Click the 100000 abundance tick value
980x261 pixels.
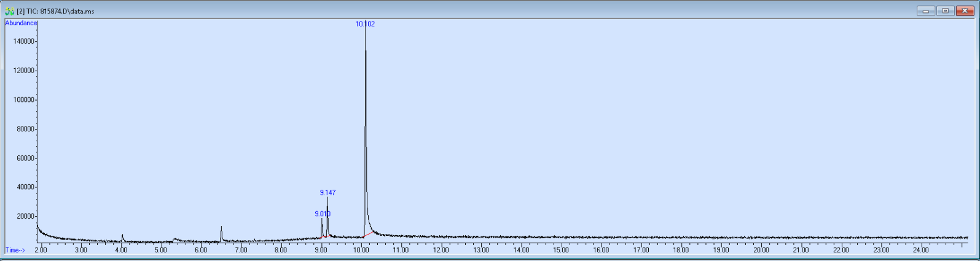point(23,99)
